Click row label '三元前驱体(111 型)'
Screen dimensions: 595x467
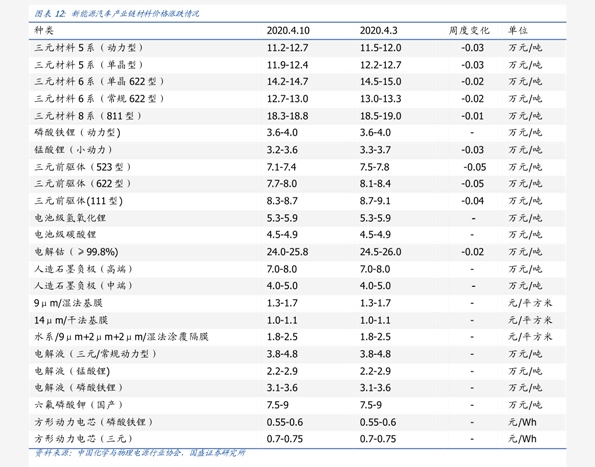[79, 201]
